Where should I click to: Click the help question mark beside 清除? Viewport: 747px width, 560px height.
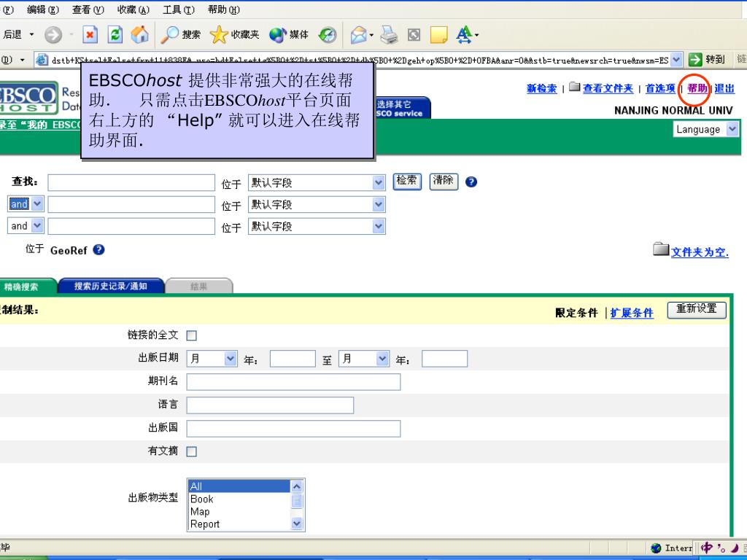pos(471,182)
